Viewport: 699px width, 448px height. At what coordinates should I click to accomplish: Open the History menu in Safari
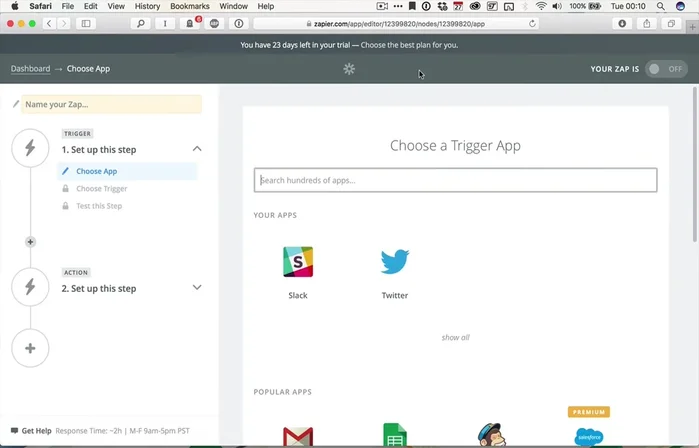pyautogui.click(x=147, y=6)
